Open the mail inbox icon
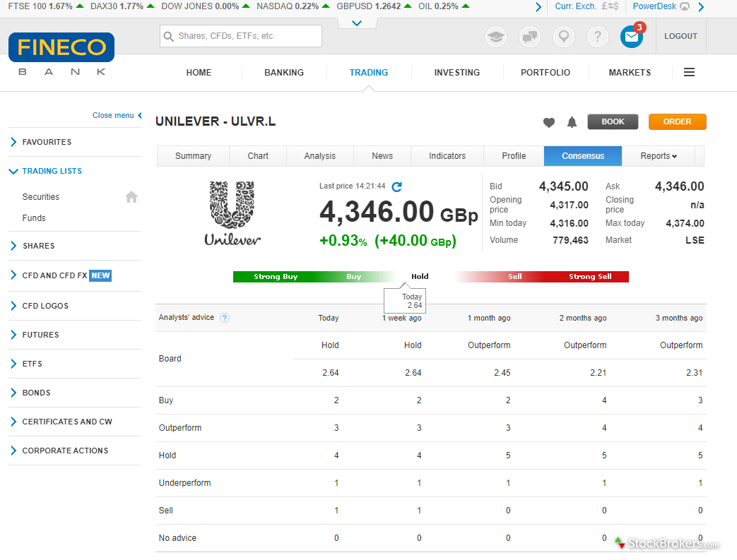This screenshot has width=737, height=560. pyautogui.click(x=631, y=36)
